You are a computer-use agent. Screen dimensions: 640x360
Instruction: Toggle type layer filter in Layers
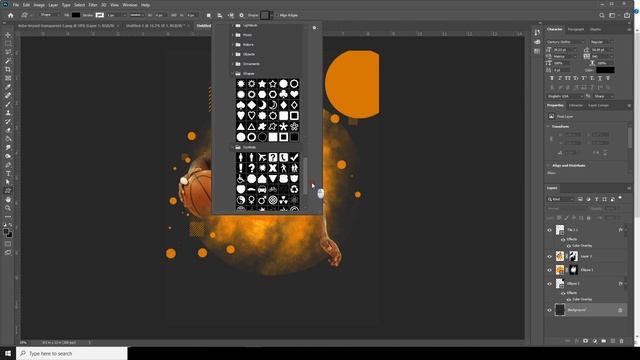coord(596,199)
